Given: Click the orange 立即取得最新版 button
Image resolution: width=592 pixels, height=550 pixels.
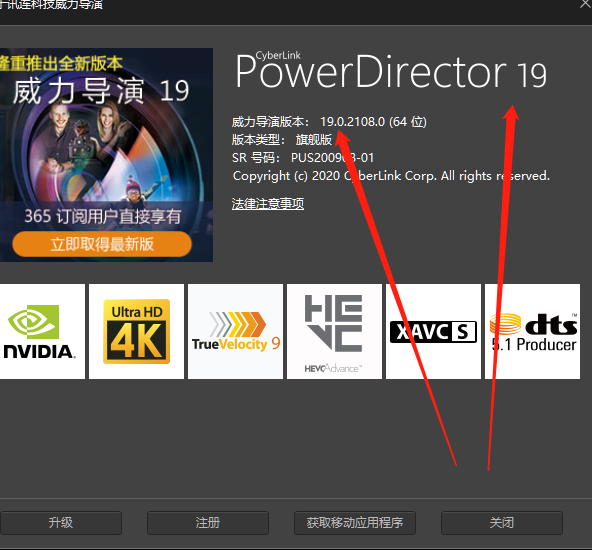Looking at the screenshot, I should [x=102, y=244].
